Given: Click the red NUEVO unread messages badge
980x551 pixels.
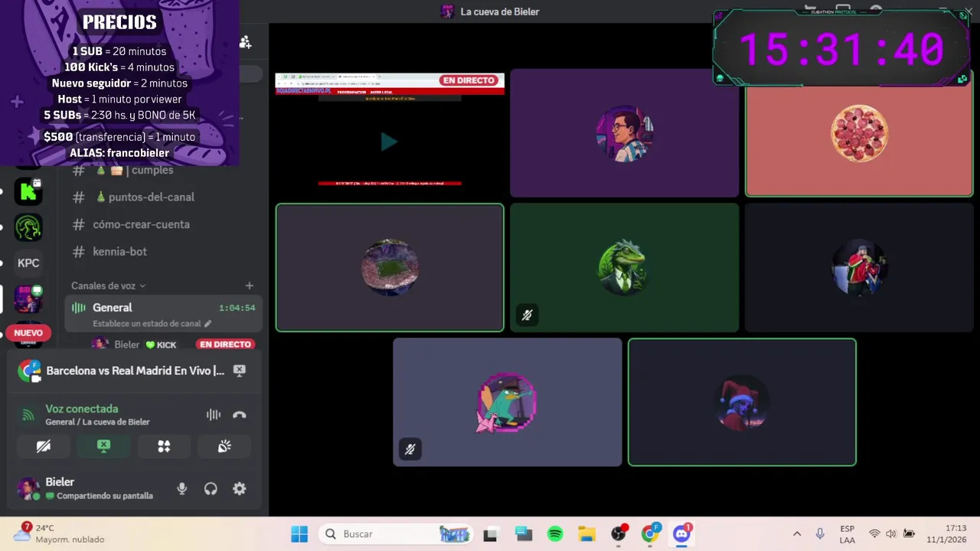Looking at the screenshot, I should tap(28, 333).
